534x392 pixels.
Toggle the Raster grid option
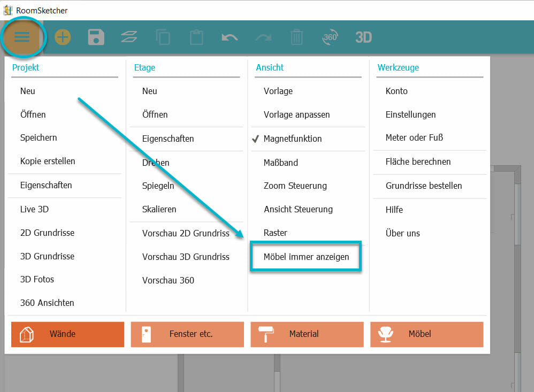coord(275,233)
